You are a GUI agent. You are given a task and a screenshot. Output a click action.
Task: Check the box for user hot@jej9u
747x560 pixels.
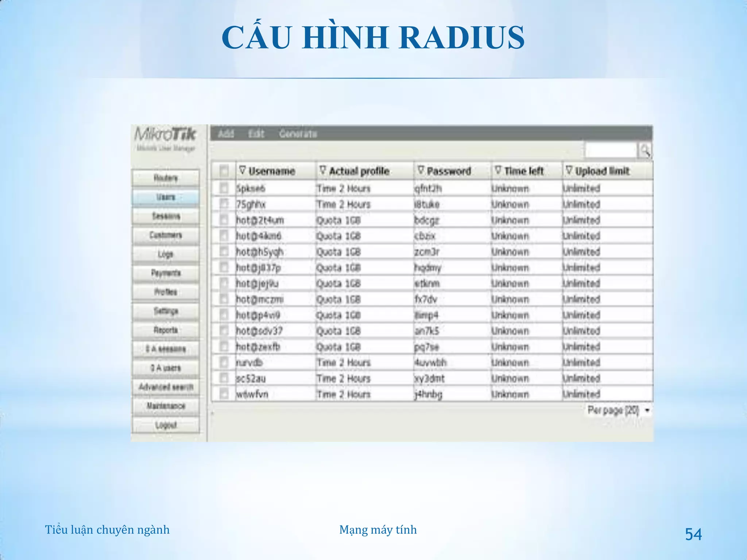coord(224,283)
